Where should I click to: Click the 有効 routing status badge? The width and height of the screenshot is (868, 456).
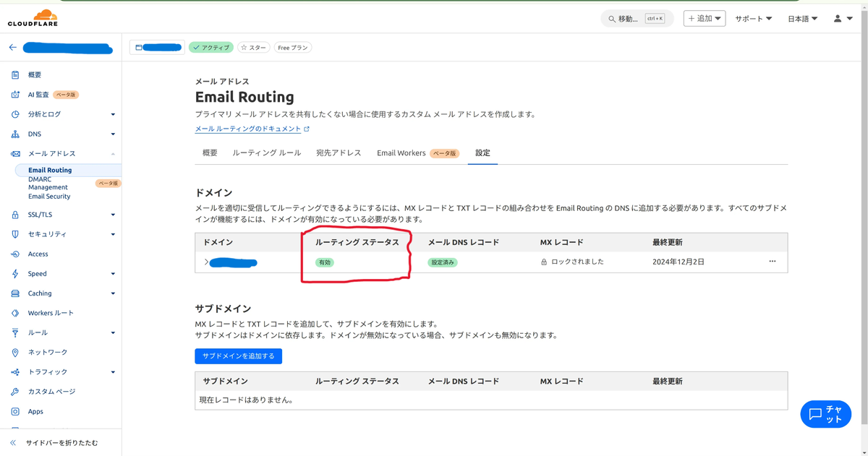coord(325,262)
